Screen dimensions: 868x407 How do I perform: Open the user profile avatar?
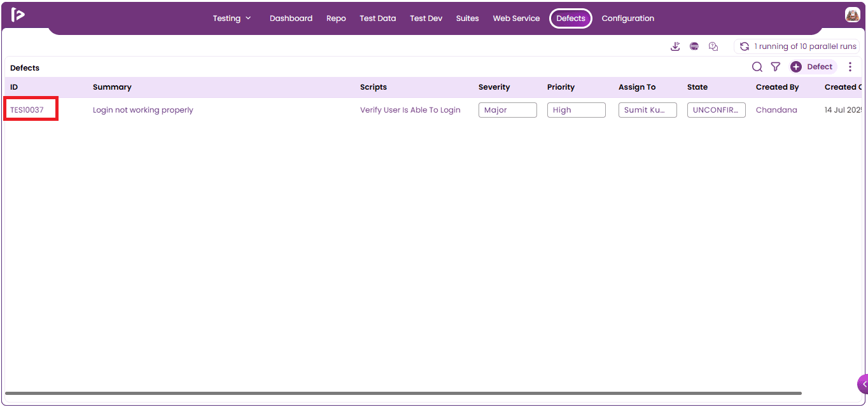853,15
